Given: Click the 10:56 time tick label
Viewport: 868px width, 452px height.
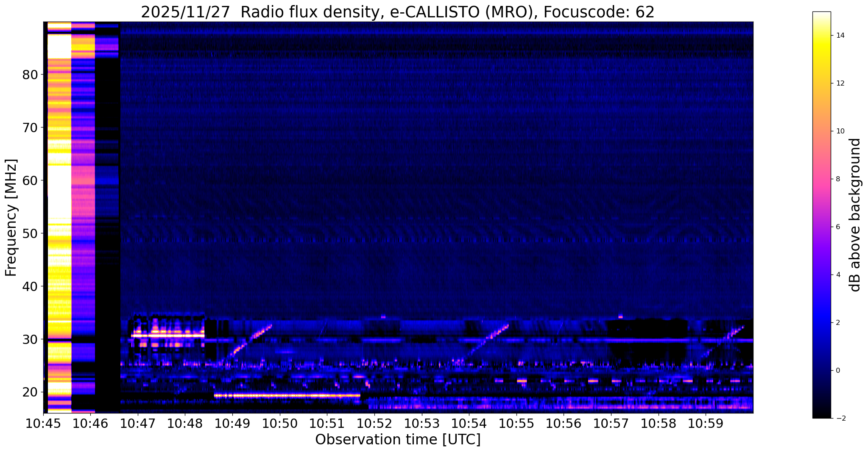Looking at the screenshot, I should coord(564,424).
